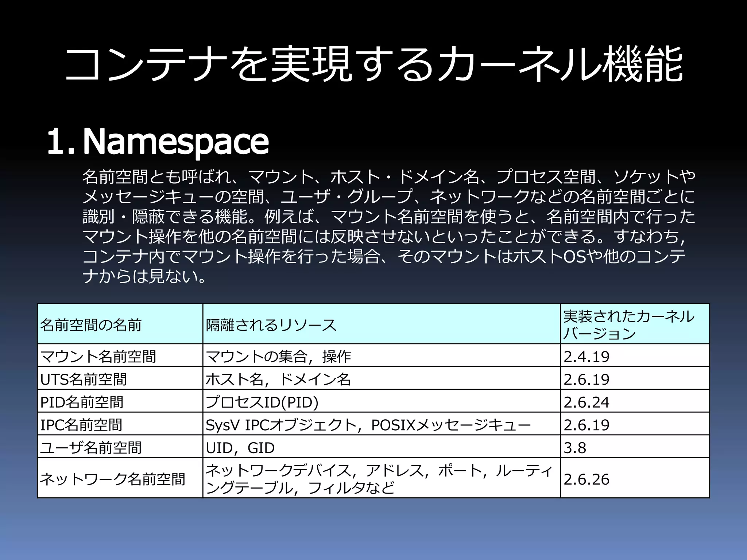Click the cell プロセスID(PID)
Image resolution: width=747 pixels, height=560 pixels.
click(x=262, y=402)
